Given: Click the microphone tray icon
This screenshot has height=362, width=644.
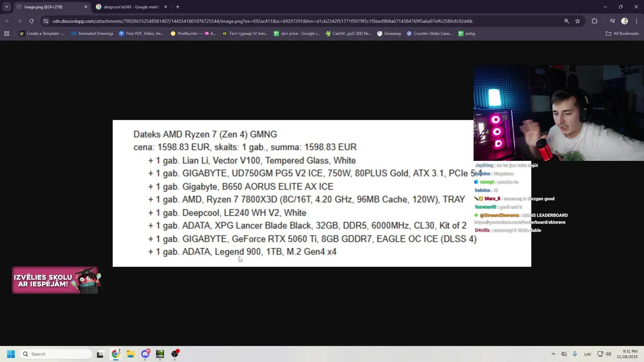Looking at the screenshot, I should pos(575,354).
